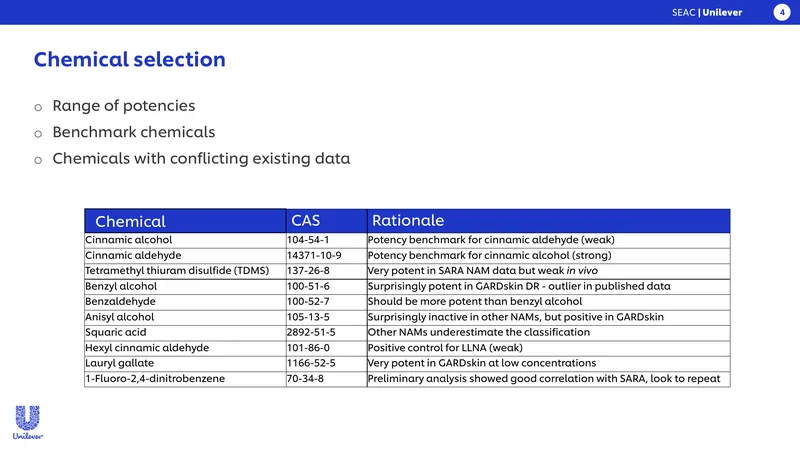Viewport: 800px width, 450px height.
Task: Select the Squaric acid cell
Action: [x=185, y=332]
